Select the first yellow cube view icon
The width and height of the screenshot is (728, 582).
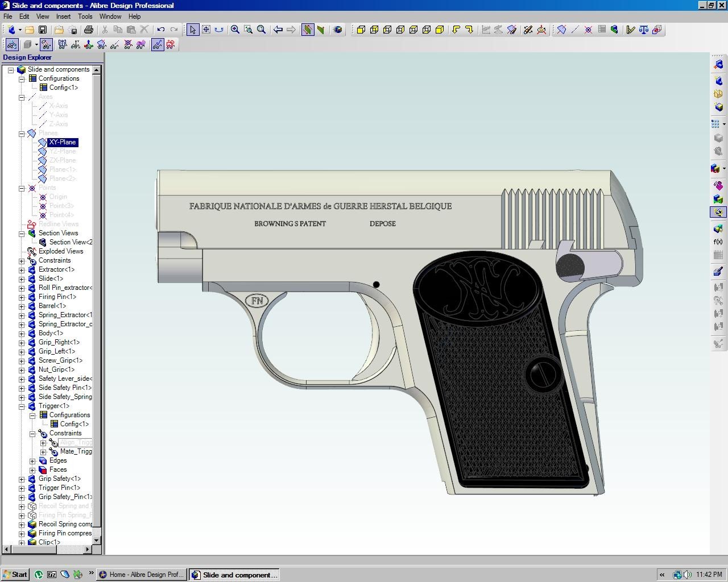pos(361,30)
